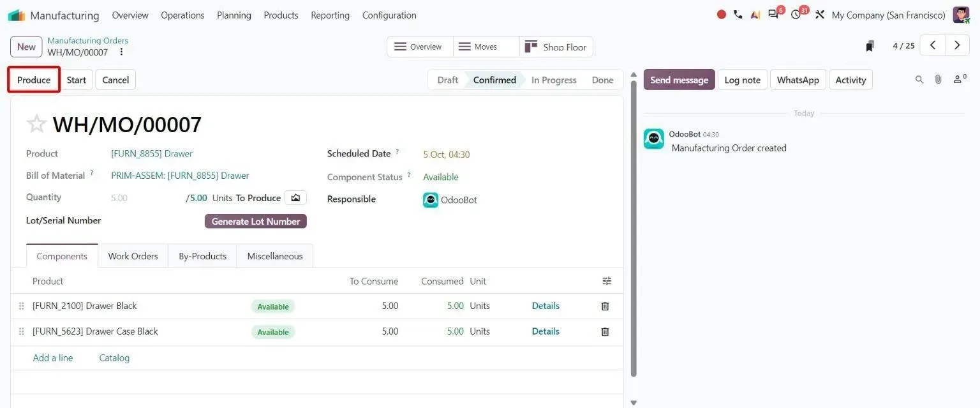Click the red recording indicator icon

pos(722,15)
